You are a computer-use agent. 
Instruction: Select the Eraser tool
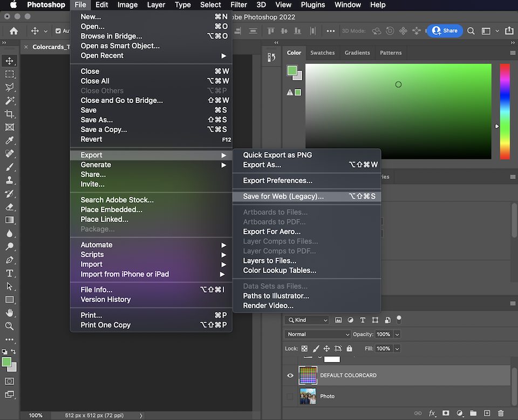pyautogui.click(x=9, y=206)
